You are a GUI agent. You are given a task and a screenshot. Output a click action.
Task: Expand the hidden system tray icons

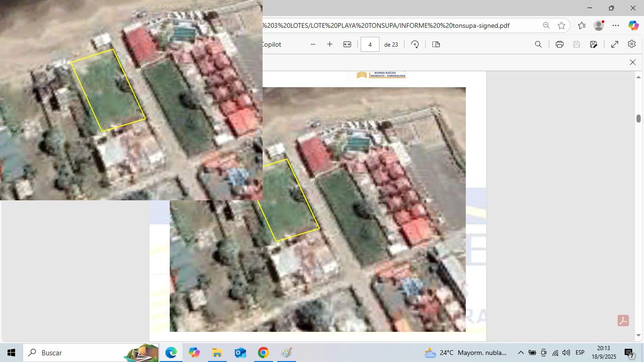[x=520, y=353]
